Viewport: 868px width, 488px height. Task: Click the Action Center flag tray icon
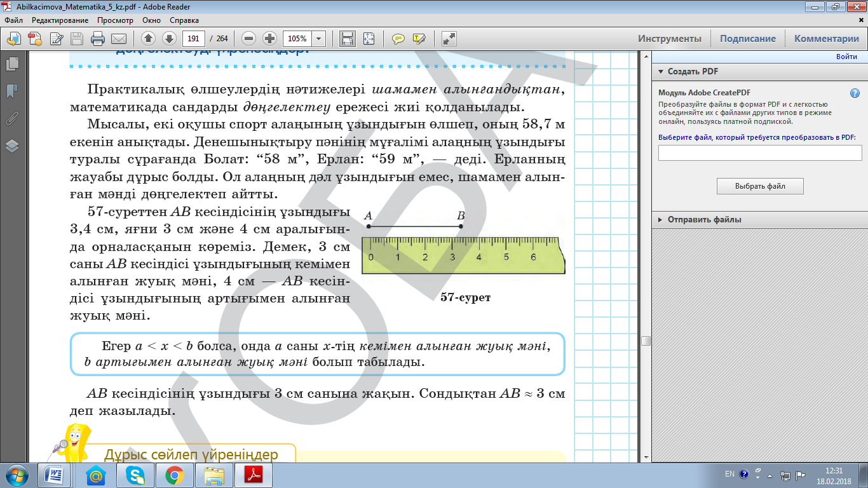coord(801,475)
